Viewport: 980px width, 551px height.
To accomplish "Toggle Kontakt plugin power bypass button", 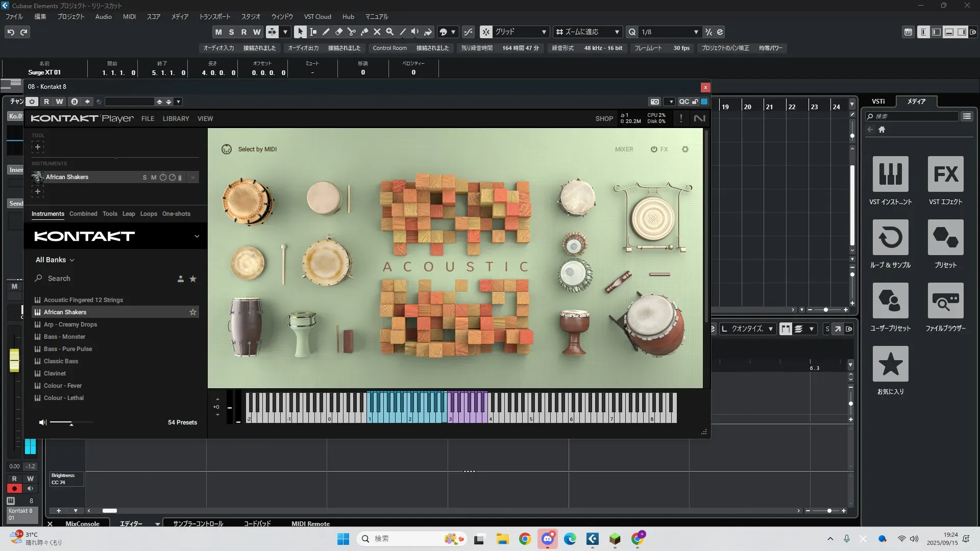I will [x=32, y=102].
